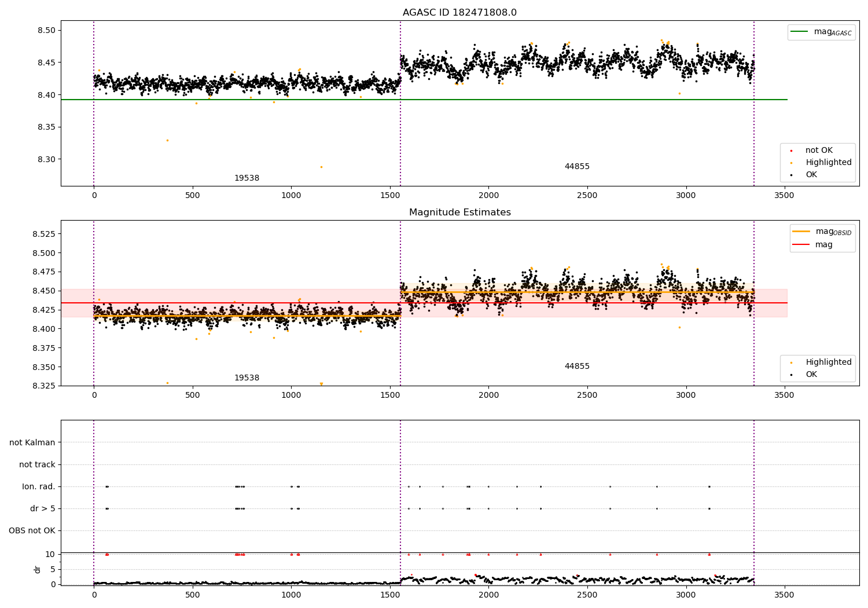Click the 44855 obsid label in middle plot

[x=577, y=367]
